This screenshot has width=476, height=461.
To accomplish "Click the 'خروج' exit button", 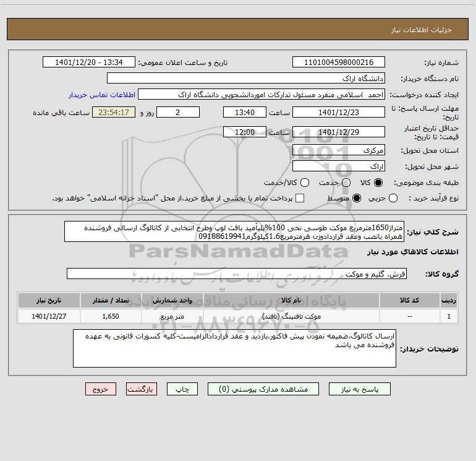I will 101,389.
